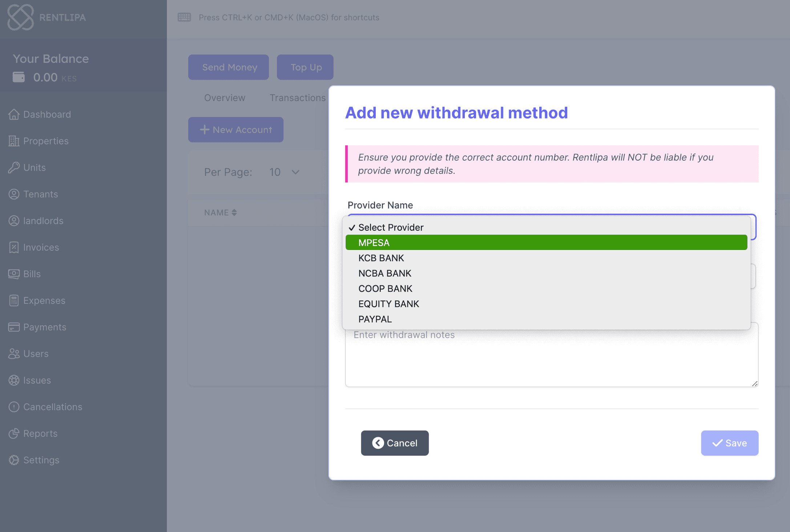The height and width of the screenshot is (532, 790).
Task: Expand the Per Page dropdown chevron
Action: pos(295,172)
